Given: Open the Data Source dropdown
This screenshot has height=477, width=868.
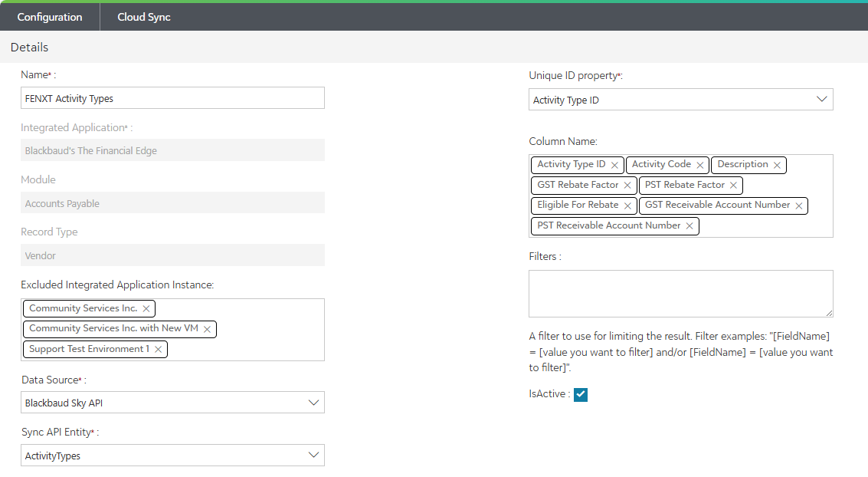Looking at the screenshot, I should tap(172, 403).
